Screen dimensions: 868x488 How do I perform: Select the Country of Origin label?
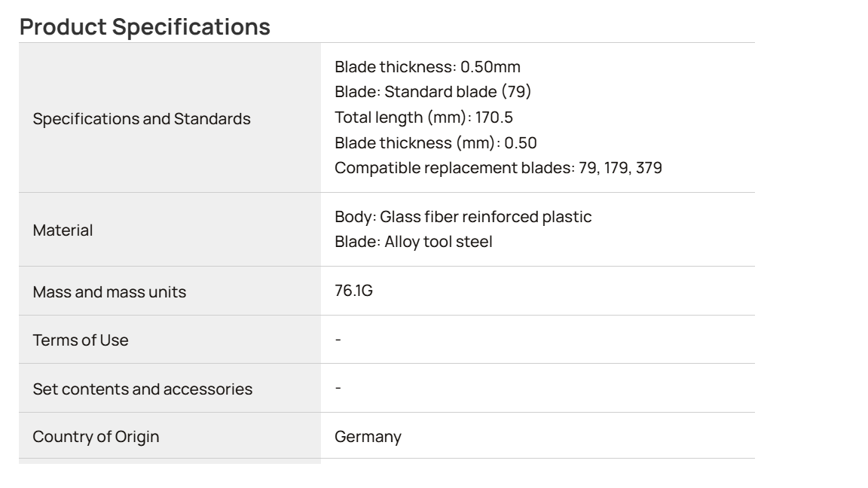click(96, 437)
